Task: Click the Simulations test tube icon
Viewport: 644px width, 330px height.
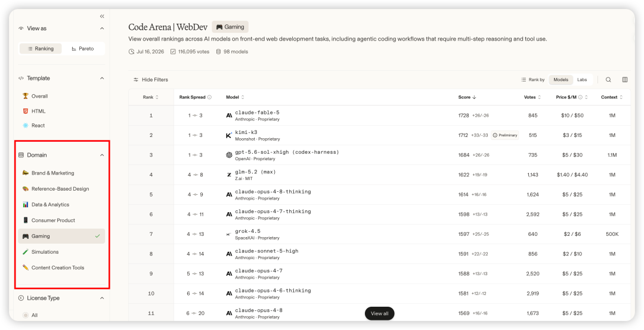Action: point(26,252)
